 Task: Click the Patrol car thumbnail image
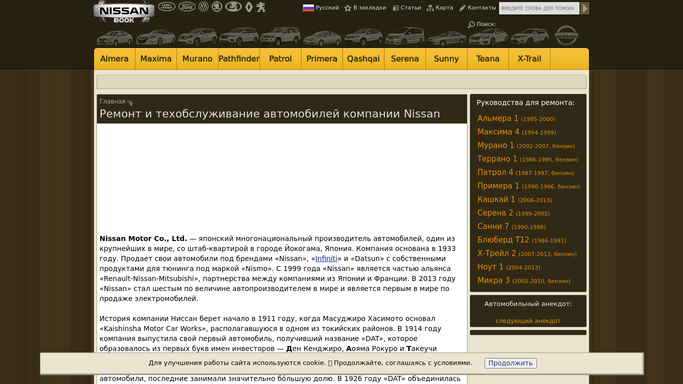pos(281,36)
